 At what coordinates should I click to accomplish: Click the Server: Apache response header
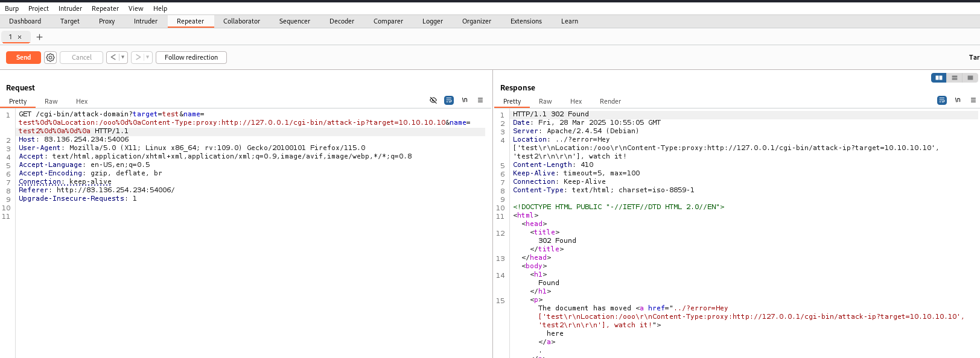[576, 131]
